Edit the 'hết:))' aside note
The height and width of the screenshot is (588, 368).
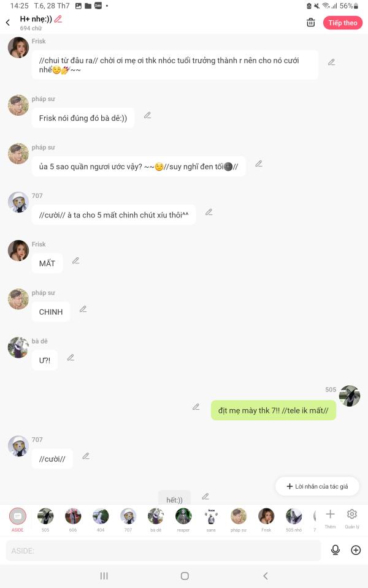[x=205, y=497]
